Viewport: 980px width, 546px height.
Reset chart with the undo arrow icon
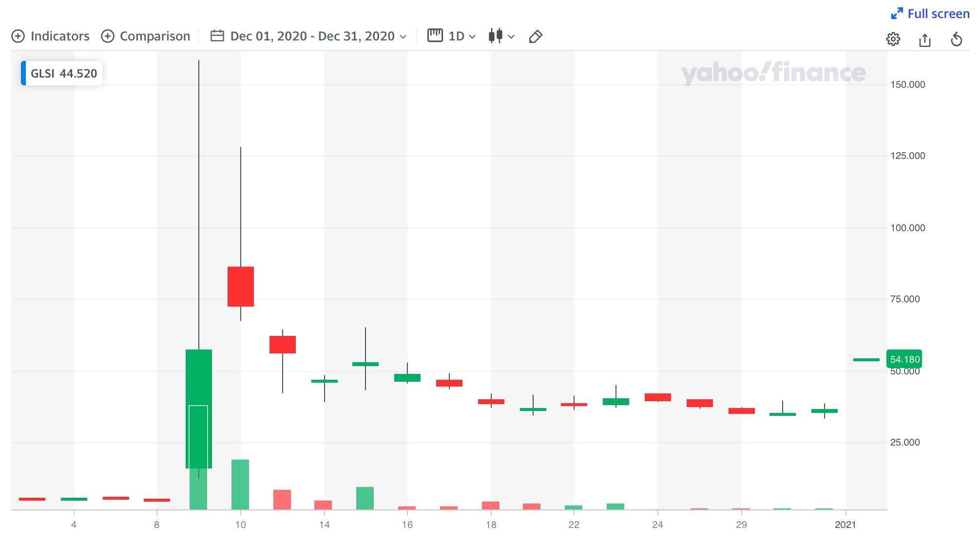(x=956, y=39)
